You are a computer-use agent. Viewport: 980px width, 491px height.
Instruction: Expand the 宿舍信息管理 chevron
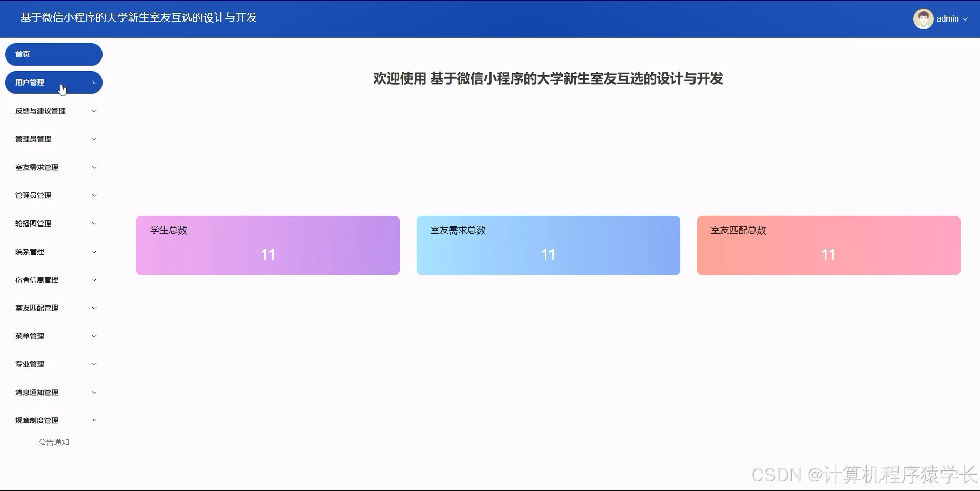94,280
